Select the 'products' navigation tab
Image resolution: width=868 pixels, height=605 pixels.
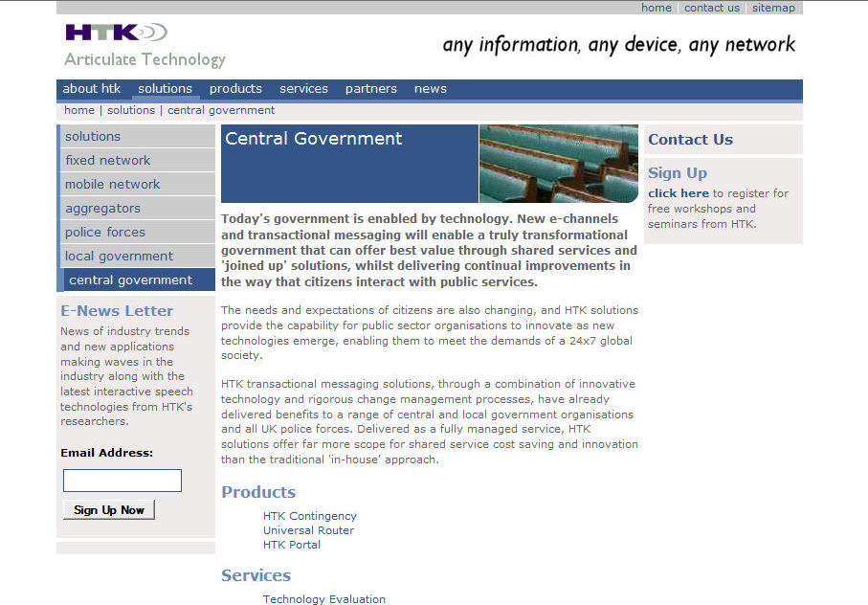tap(235, 89)
